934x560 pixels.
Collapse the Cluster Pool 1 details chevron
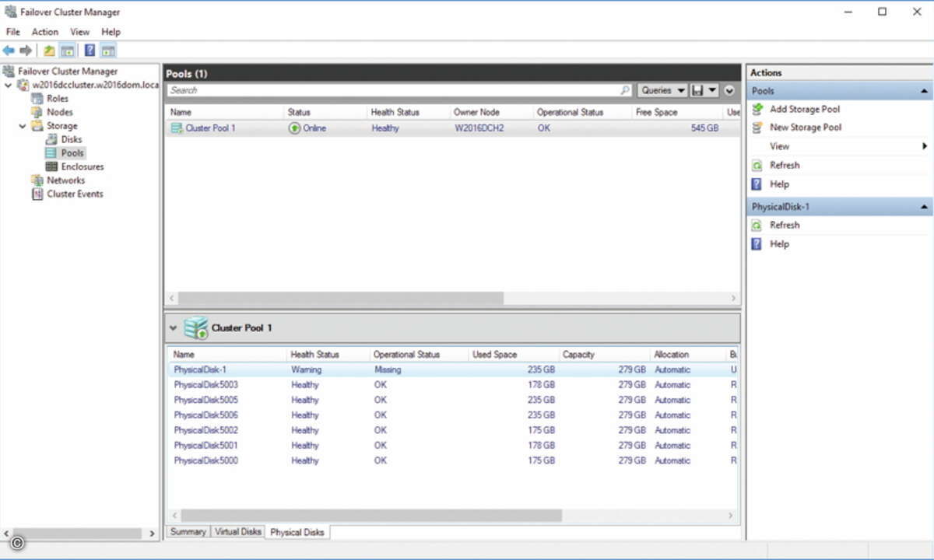173,328
